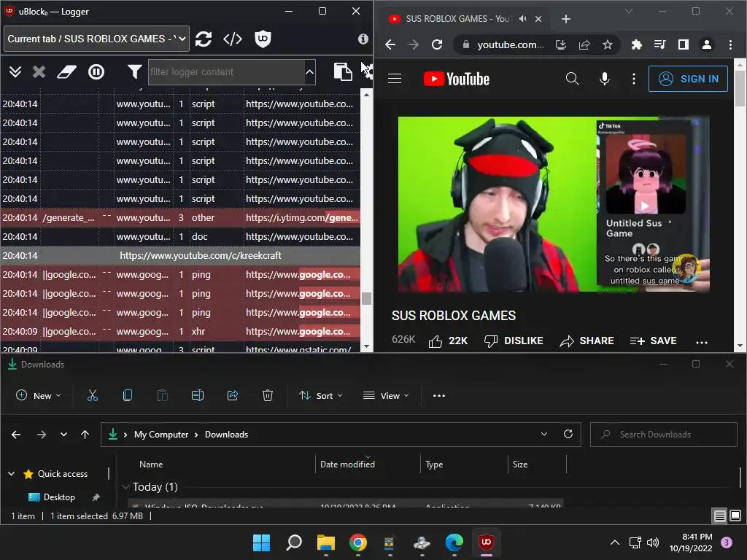Click the video player thumbnail
The height and width of the screenshot is (560, 747).
(554, 204)
